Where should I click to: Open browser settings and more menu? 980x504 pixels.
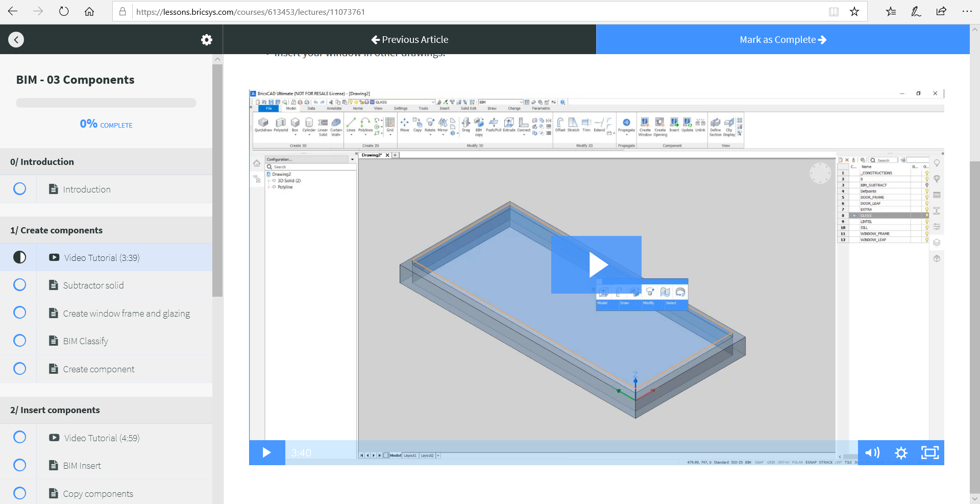point(967,11)
